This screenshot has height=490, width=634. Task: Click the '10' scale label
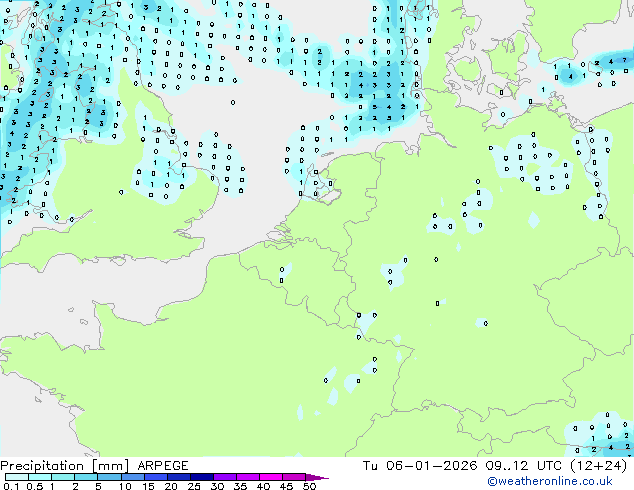(125, 486)
